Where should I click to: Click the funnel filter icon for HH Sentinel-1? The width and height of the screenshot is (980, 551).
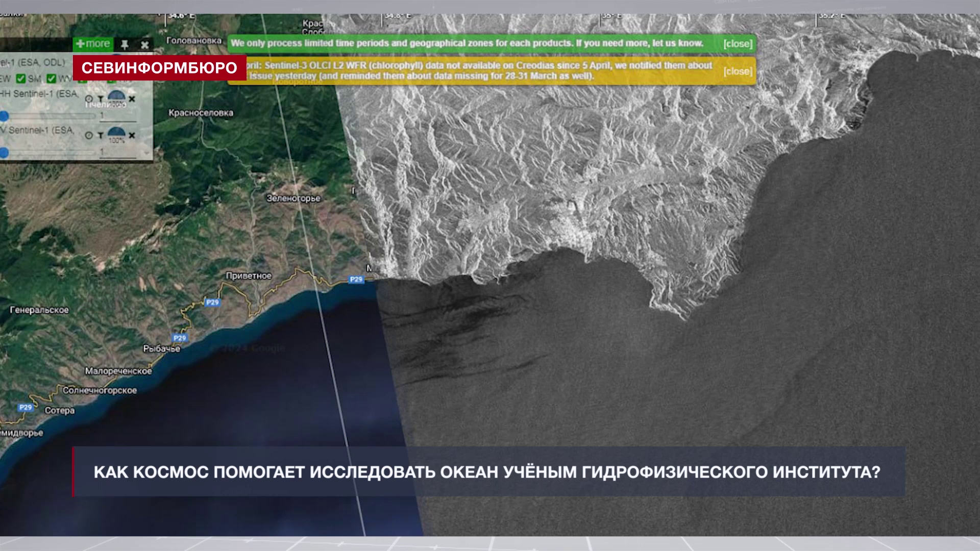pyautogui.click(x=101, y=99)
